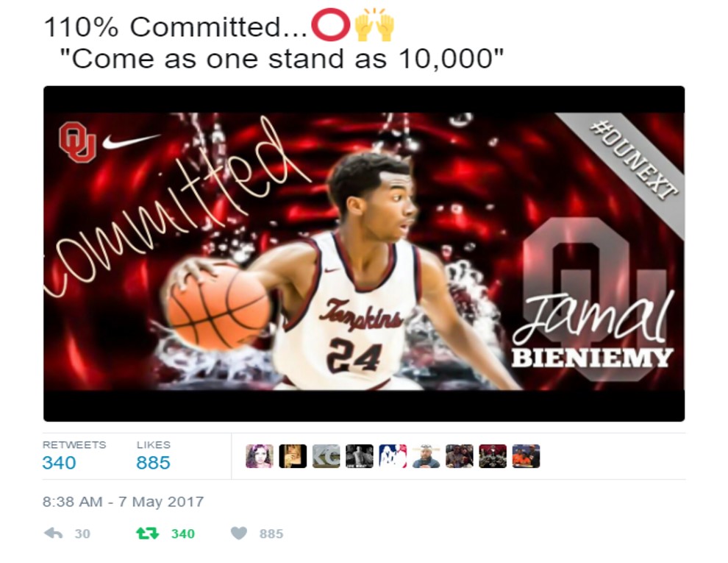Image resolution: width=728 pixels, height=563 pixels.
Task: Click the green 340 retweet count
Action: [183, 534]
